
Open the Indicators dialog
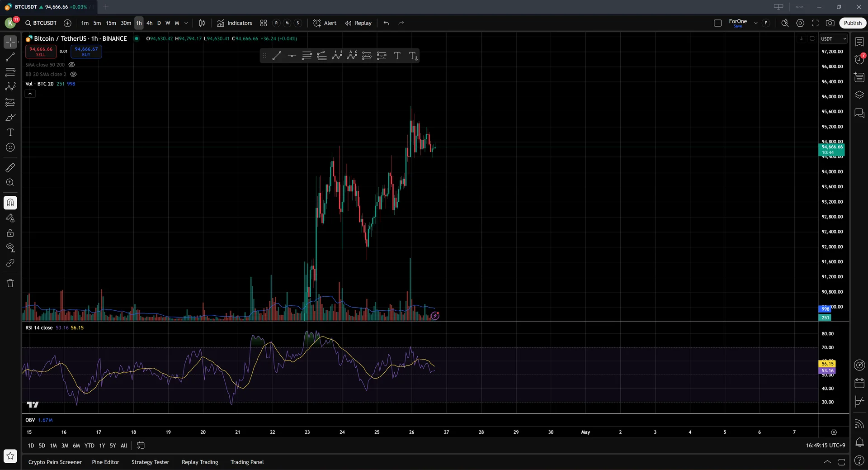(x=234, y=23)
